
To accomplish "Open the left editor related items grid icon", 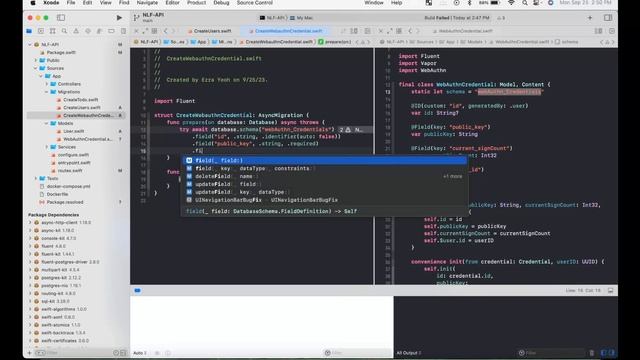I will (155, 31).
